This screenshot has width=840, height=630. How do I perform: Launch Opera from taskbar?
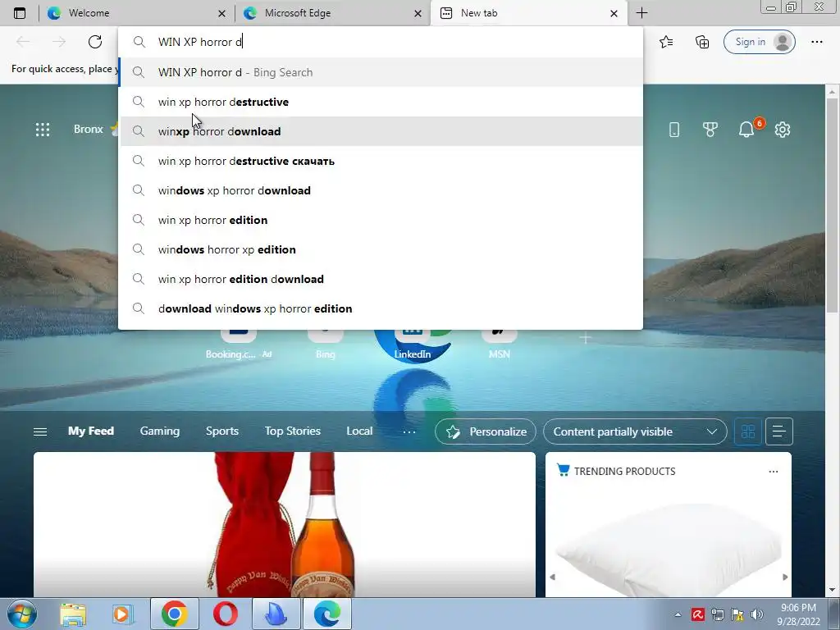point(225,614)
